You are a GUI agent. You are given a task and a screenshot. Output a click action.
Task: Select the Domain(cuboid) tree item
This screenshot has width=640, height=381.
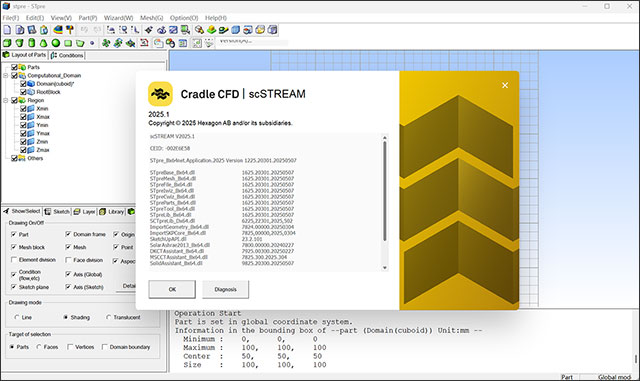coord(55,84)
